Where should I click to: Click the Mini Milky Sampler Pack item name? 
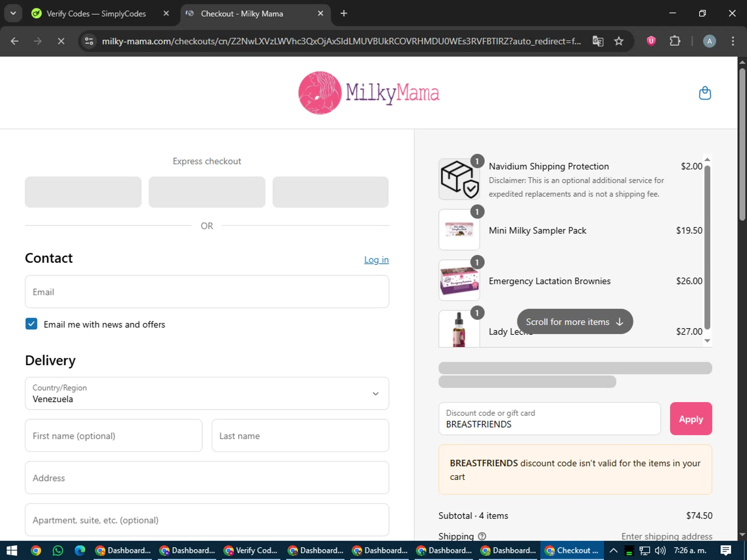tap(537, 230)
